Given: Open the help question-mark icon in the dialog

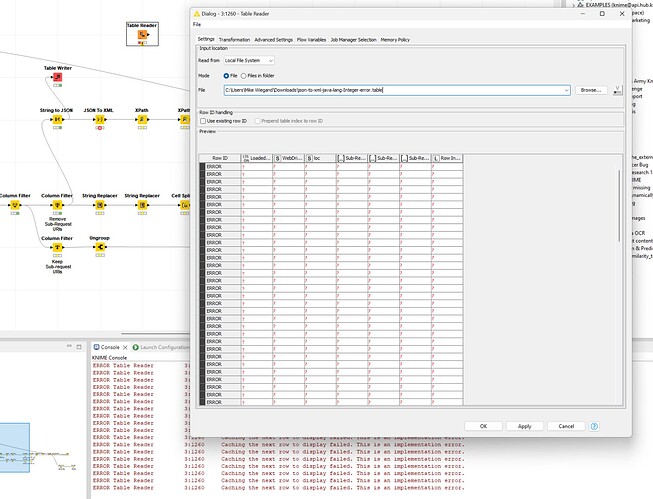Looking at the screenshot, I should pos(594,426).
